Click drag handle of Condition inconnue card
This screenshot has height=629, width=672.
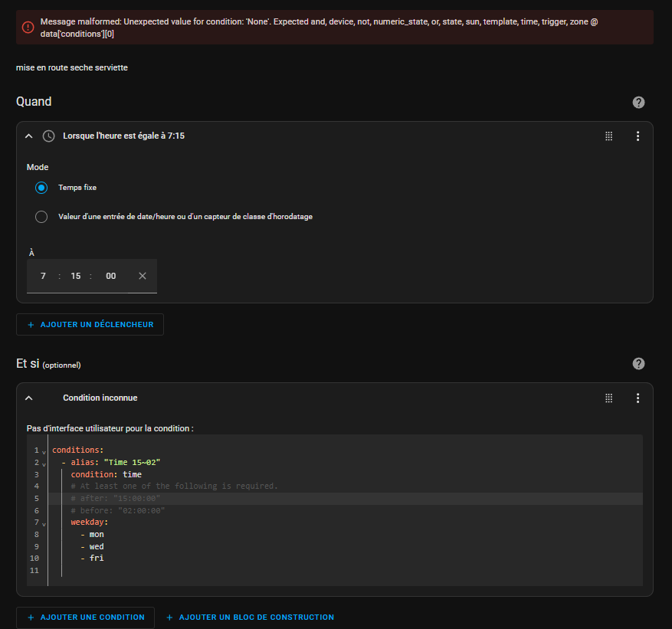click(x=609, y=398)
